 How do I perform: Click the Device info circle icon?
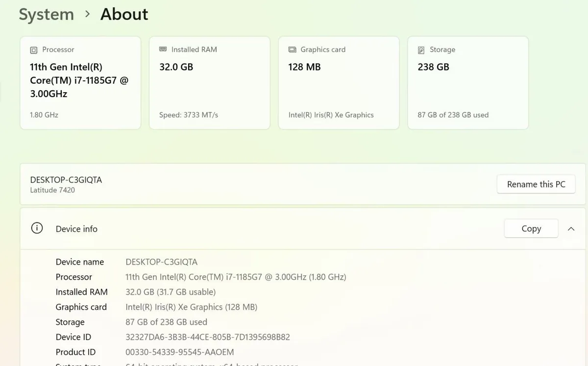pos(37,228)
